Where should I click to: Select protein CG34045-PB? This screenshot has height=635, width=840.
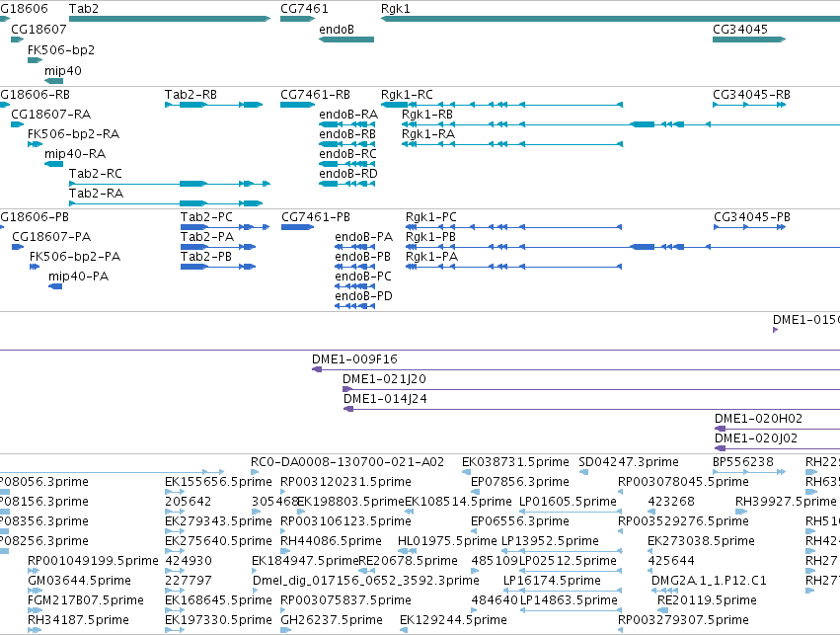coord(751,217)
